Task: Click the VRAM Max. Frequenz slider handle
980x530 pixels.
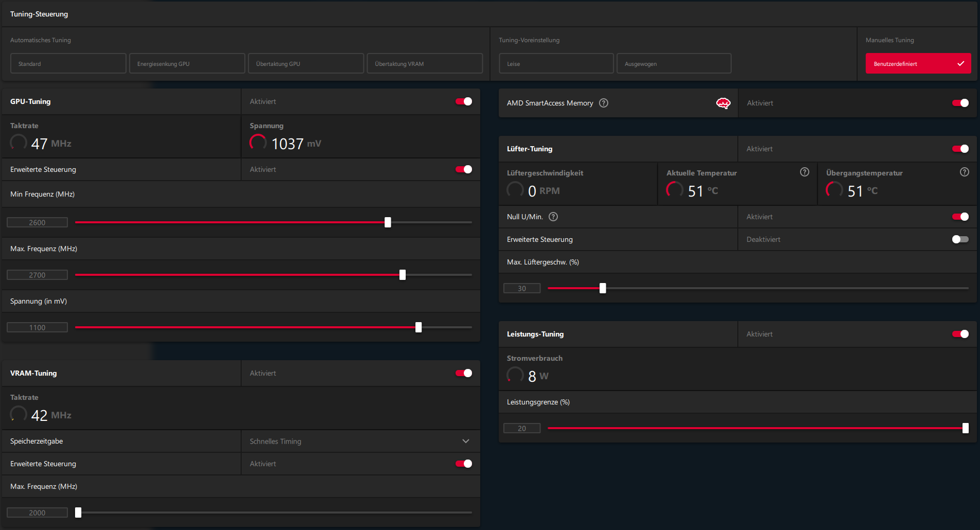Action: pyautogui.click(x=78, y=513)
